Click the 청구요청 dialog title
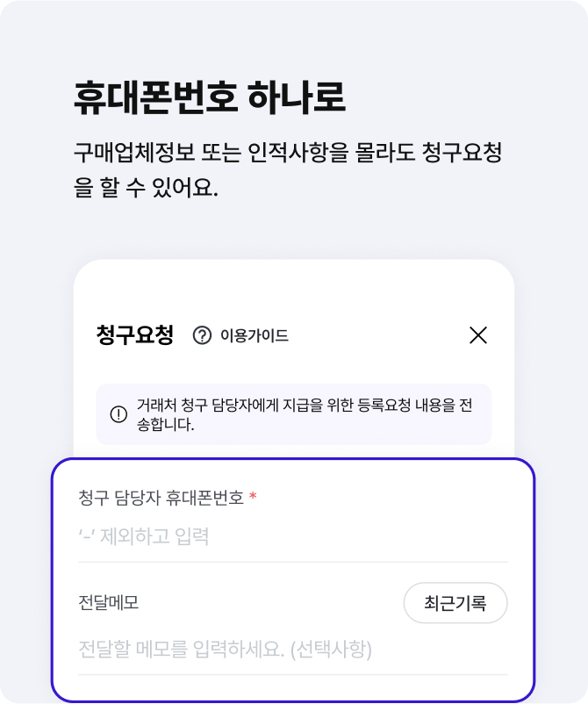Image resolution: width=588 pixels, height=704 pixels. point(135,335)
